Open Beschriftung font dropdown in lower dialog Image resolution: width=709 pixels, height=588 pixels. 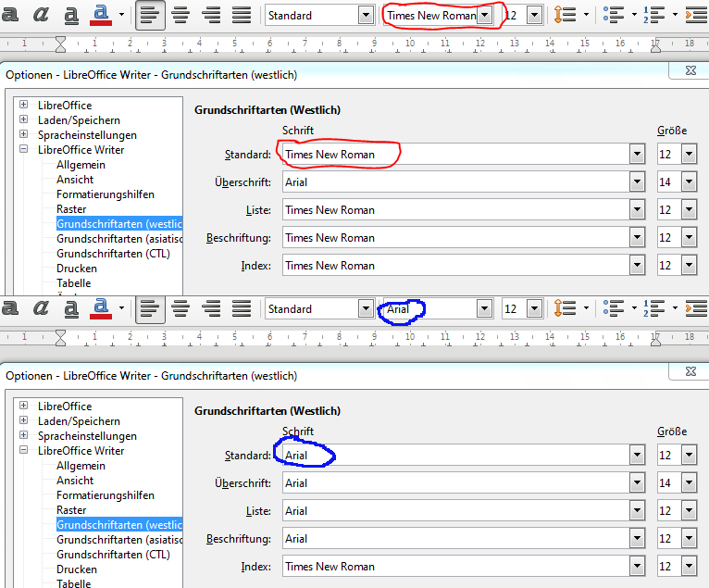(x=637, y=539)
